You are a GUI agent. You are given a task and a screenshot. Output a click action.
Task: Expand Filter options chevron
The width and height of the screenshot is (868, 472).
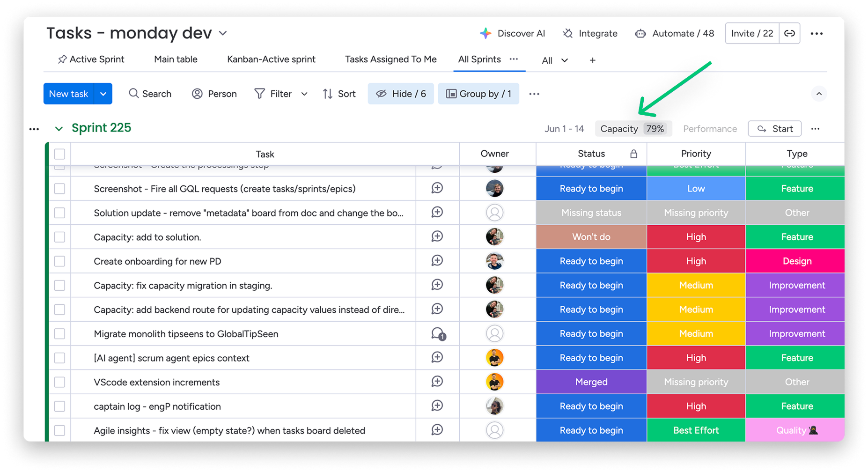point(304,94)
